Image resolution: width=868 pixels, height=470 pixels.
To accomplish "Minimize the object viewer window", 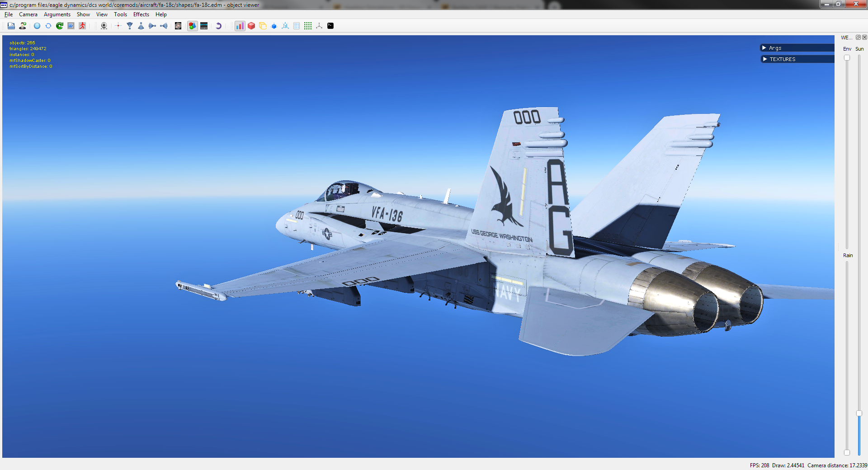I will tap(826, 4).
